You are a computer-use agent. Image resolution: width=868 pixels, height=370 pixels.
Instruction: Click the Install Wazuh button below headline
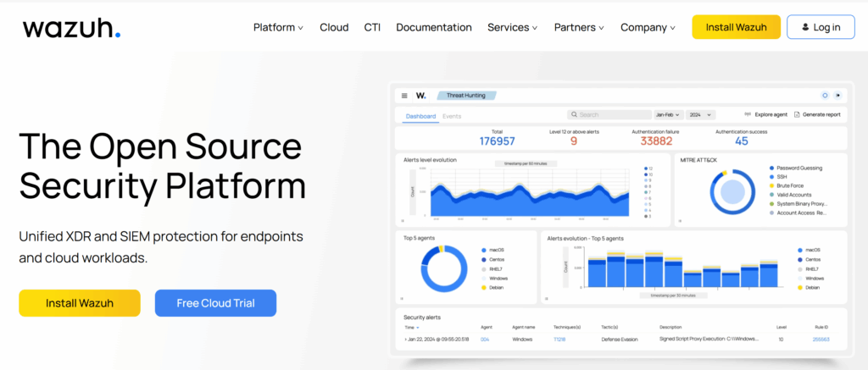80,303
